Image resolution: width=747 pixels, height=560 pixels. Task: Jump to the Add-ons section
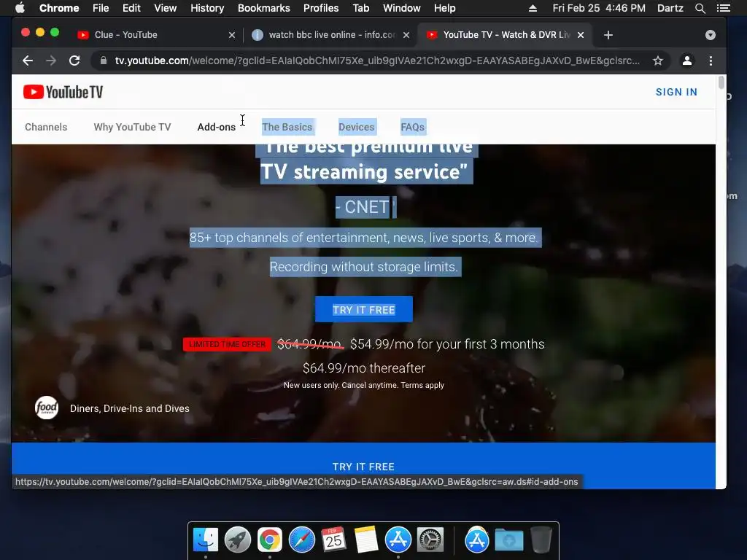(216, 127)
